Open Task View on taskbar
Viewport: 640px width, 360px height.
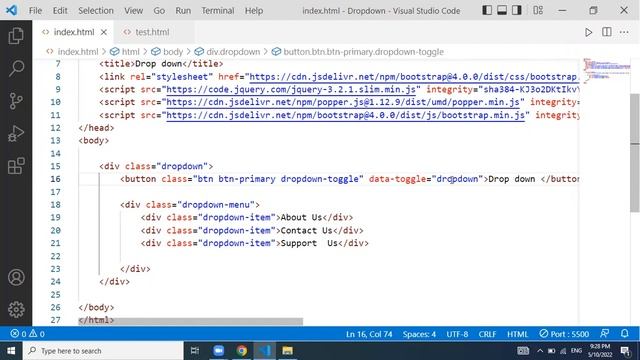[x=195, y=351]
